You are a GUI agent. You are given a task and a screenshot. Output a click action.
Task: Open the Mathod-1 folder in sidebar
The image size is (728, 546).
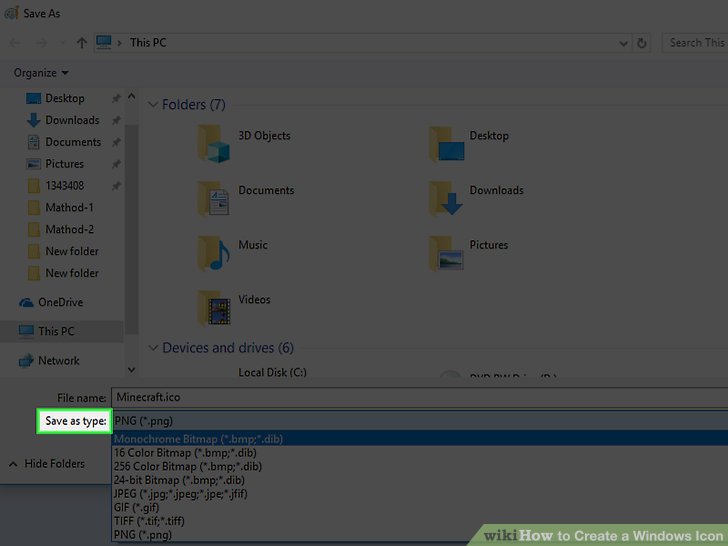pyautogui.click(x=69, y=208)
